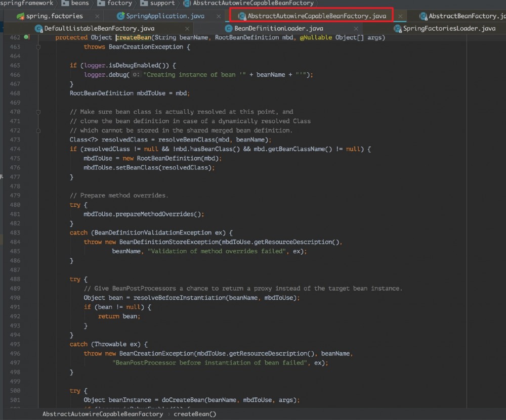Click line number 490 in the gutter

(15, 298)
